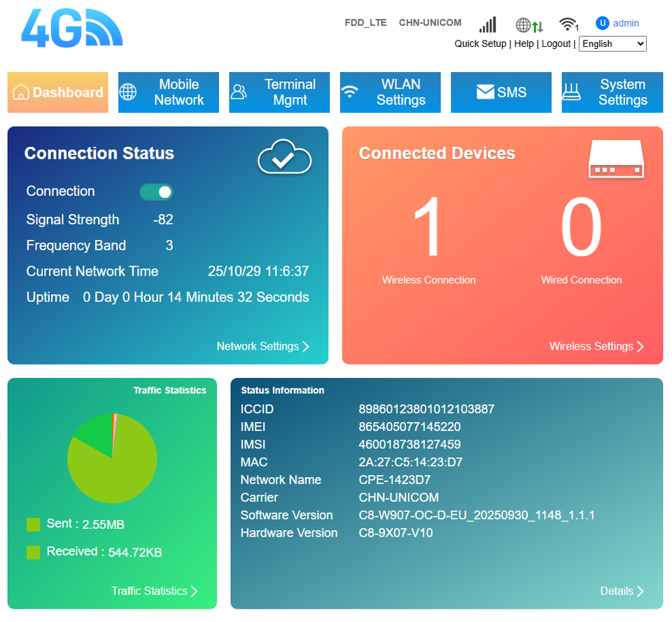This screenshot has width=672, height=622.
Task: Click the router device icon
Action: tap(615, 160)
